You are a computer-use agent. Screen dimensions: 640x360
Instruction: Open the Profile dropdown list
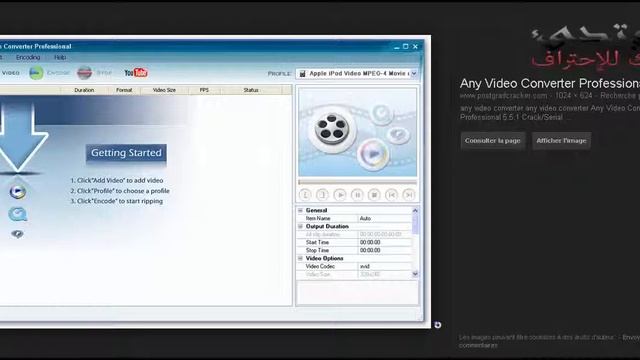point(414,73)
